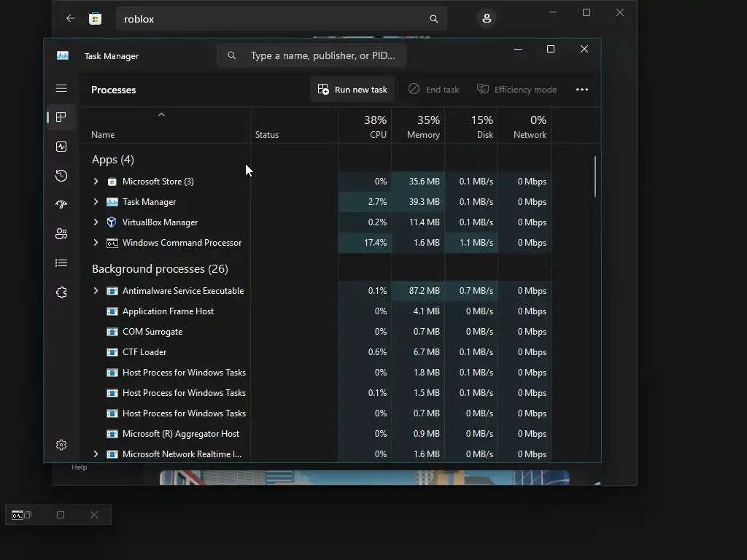Open the Services sidebar icon

click(61, 292)
